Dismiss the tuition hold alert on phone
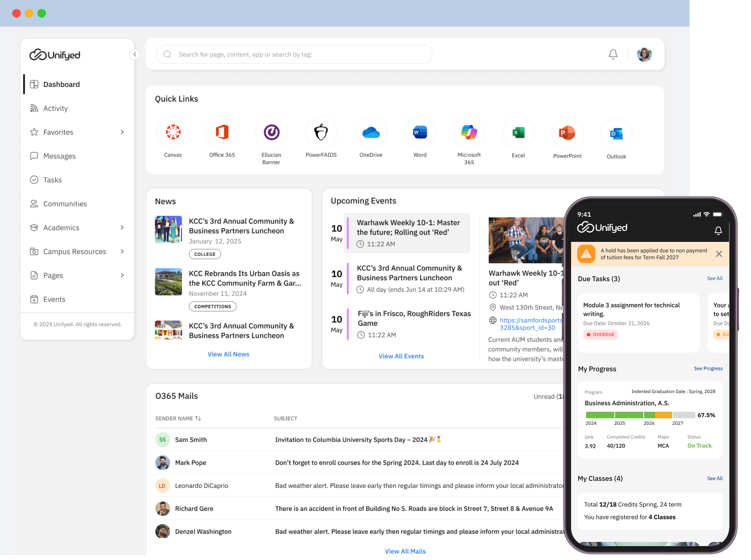This screenshot has height=560, width=751. (719, 254)
